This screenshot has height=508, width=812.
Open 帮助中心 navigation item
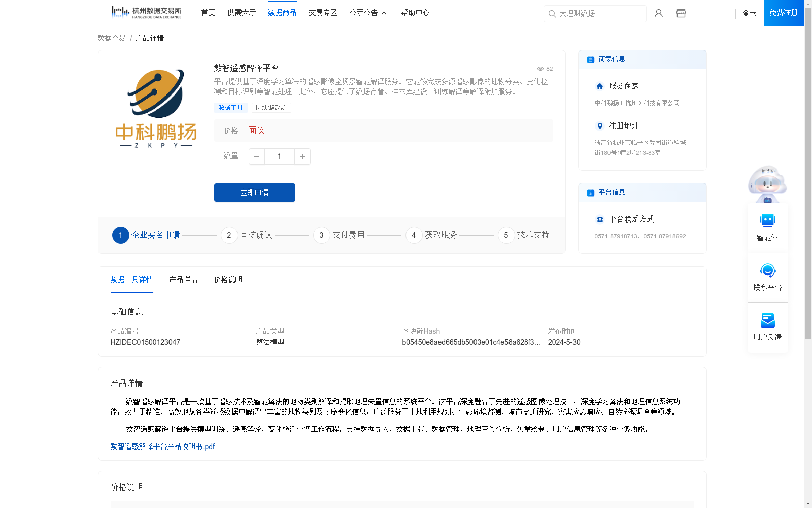click(415, 13)
